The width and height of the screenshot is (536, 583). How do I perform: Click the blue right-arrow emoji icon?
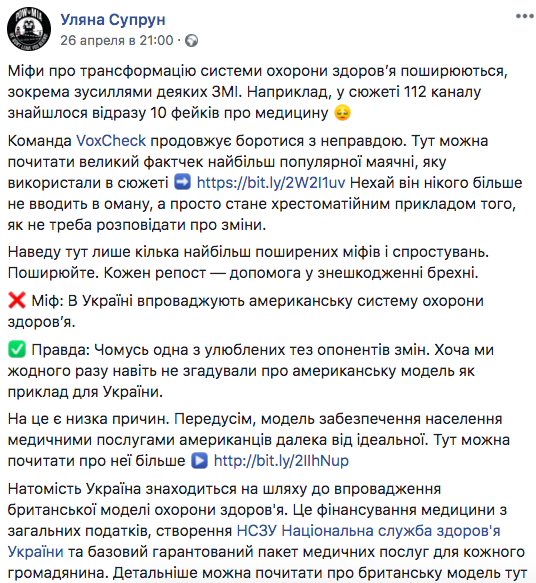[183, 183]
